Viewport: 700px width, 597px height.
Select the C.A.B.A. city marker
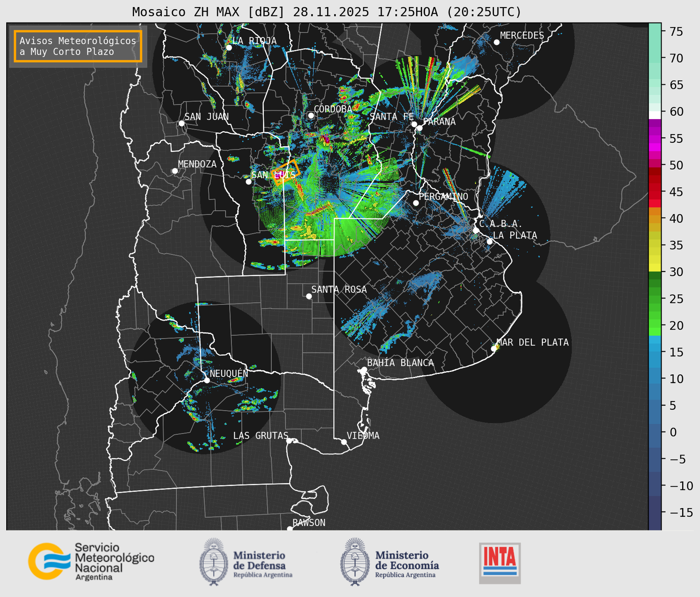point(476,230)
